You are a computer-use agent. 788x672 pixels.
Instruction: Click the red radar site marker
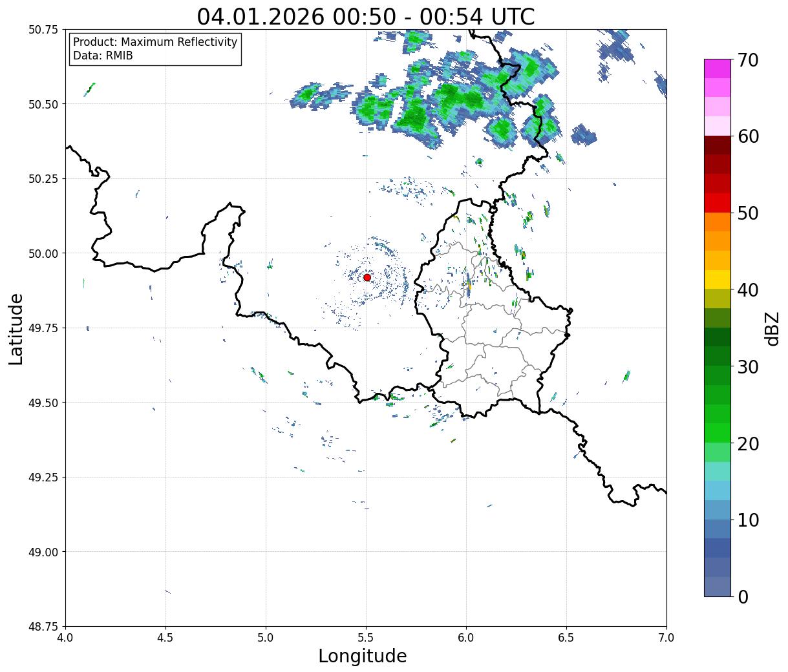coord(367,277)
